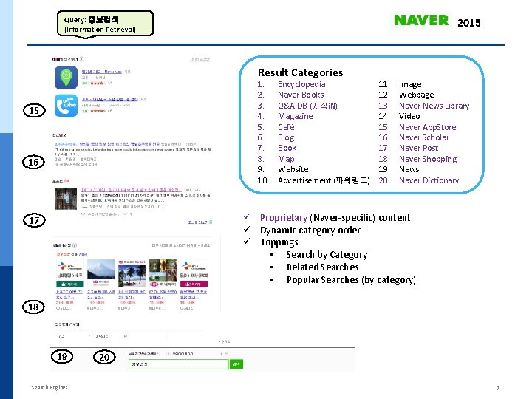Viewport: 532px width, 399px height.
Task: Open the Naver Map app title link
Action: coord(102,72)
